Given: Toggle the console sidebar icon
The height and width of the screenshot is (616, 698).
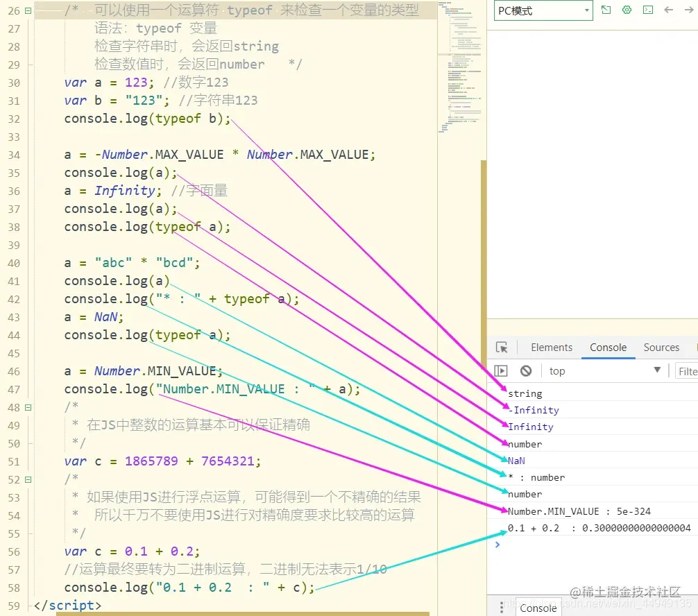Looking at the screenshot, I should coord(501,370).
